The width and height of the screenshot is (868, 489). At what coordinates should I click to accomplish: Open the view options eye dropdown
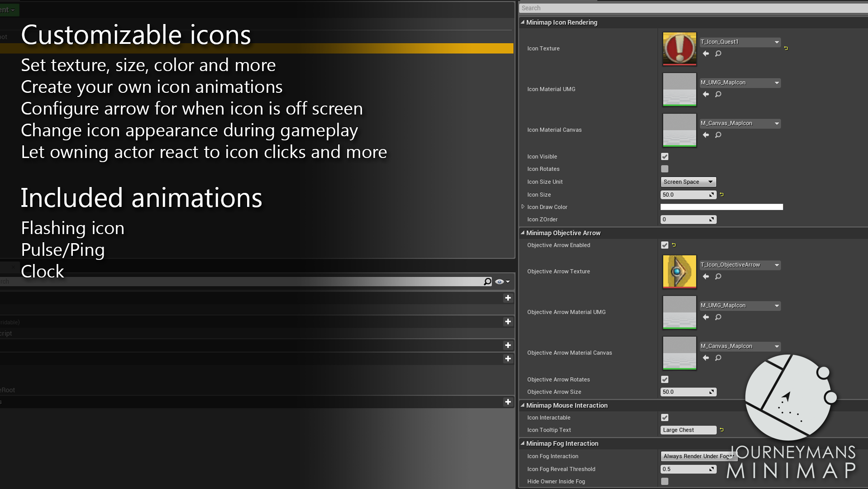tap(502, 282)
